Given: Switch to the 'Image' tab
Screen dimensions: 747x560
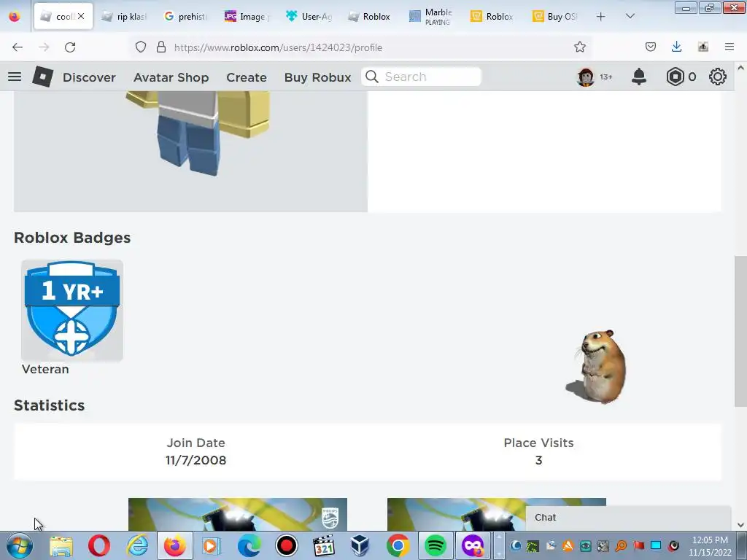Looking at the screenshot, I should pyautogui.click(x=247, y=17).
